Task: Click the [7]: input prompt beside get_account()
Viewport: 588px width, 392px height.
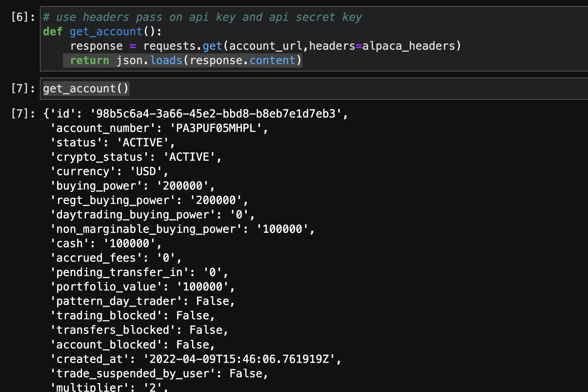Action: coord(23,89)
